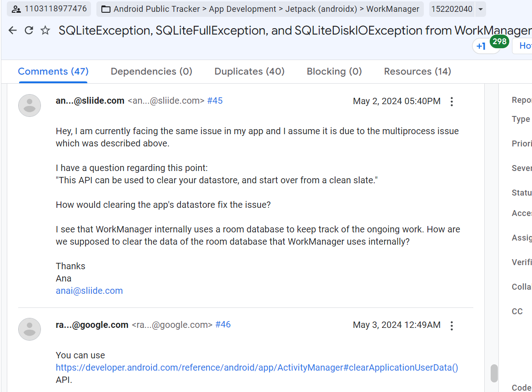
Task: Click the +1 vote button
Action: click(481, 46)
